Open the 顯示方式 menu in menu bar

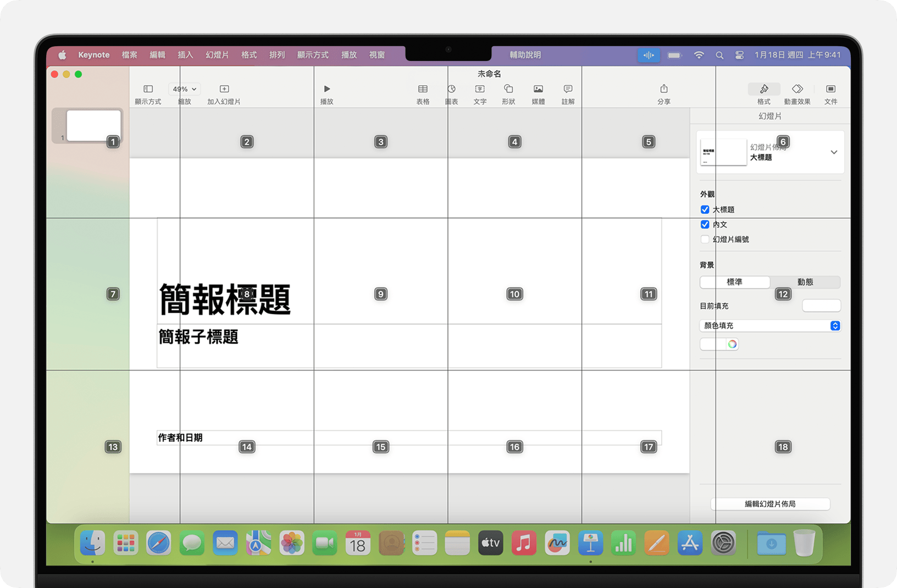313,55
